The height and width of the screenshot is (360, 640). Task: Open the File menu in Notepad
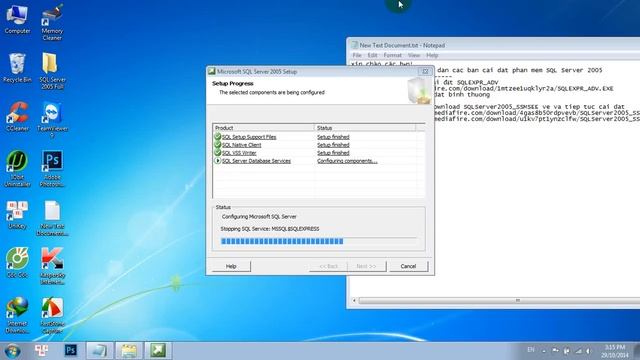357,55
